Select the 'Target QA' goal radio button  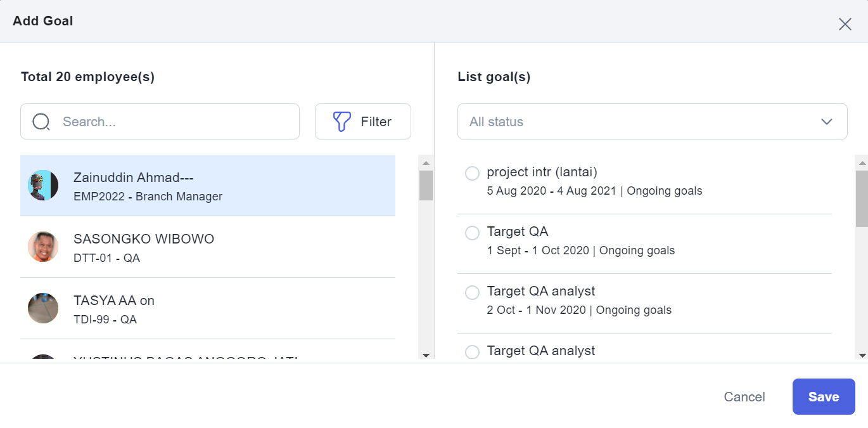click(x=472, y=233)
